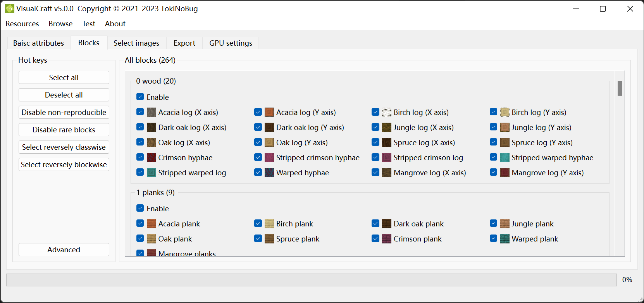Click the Stripped warped hyphae block icon

[x=505, y=157]
